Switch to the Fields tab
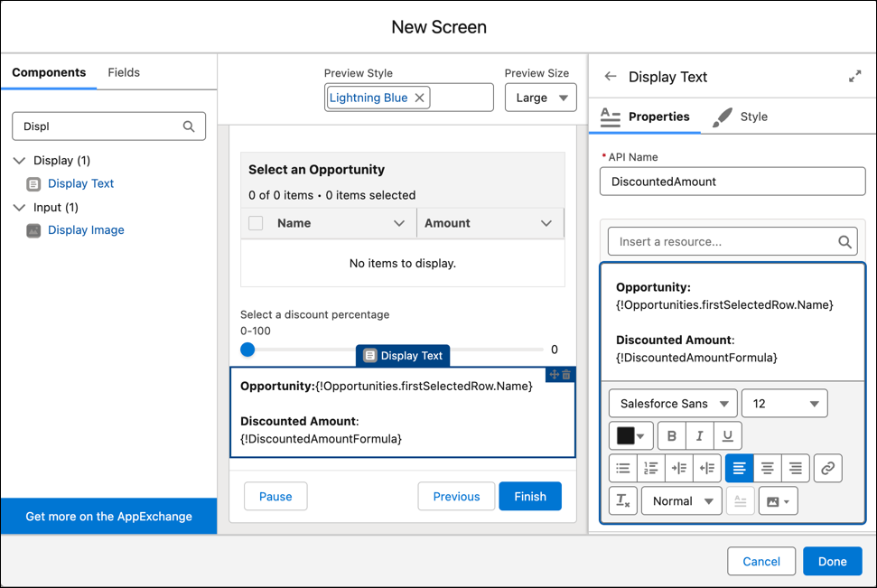 coord(124,73)
